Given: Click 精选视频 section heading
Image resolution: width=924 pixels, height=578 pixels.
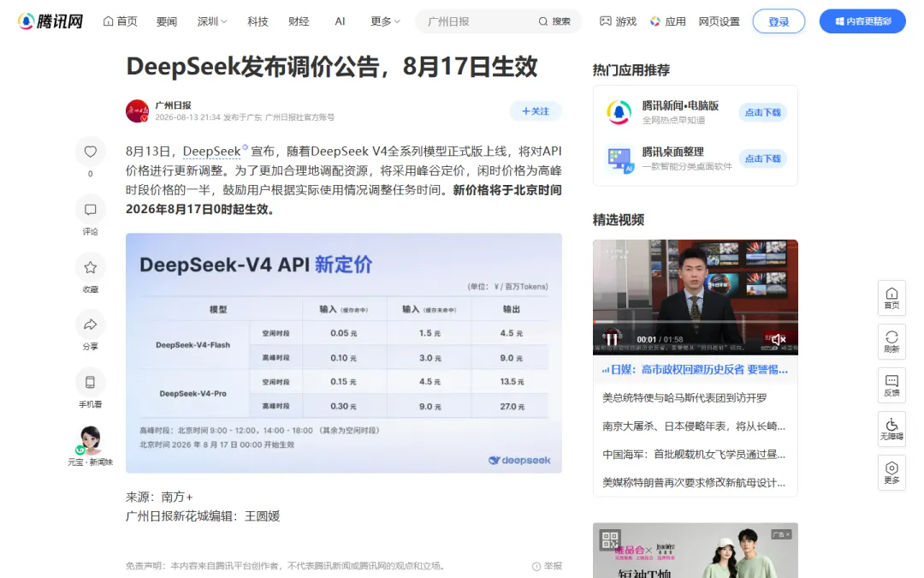Looking at the screenshot, I should (x=619, y=220).
